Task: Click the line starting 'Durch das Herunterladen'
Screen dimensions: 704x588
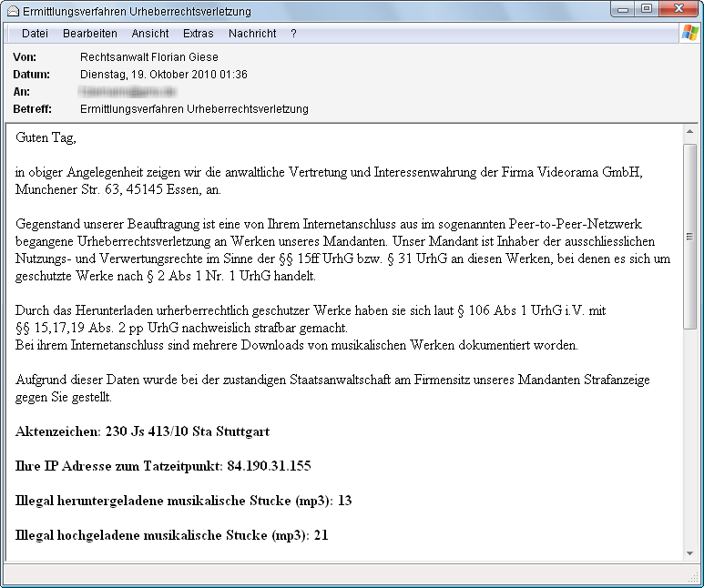Action: (x=311, y=310)
